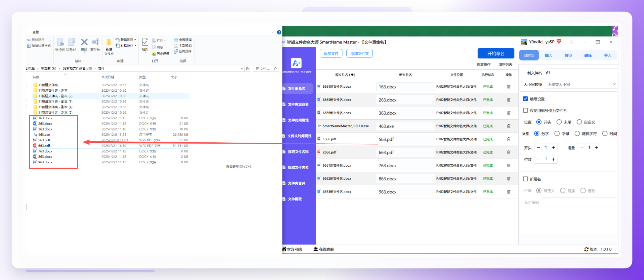This screenshot has width=644, height=280.
Task: Switch to the 替换 tab
Action: (568, 55)
